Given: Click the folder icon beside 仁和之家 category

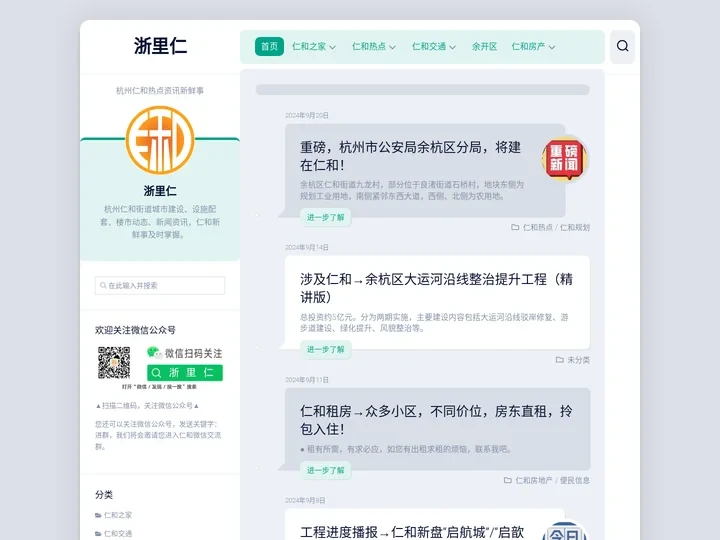Looking at the screenshot, I should tap(98, 515).
